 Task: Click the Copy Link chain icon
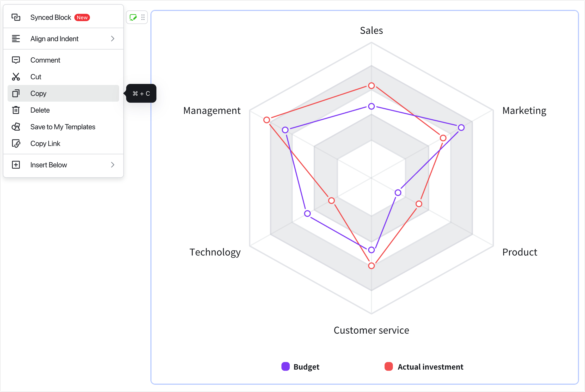tap(16, 143)
